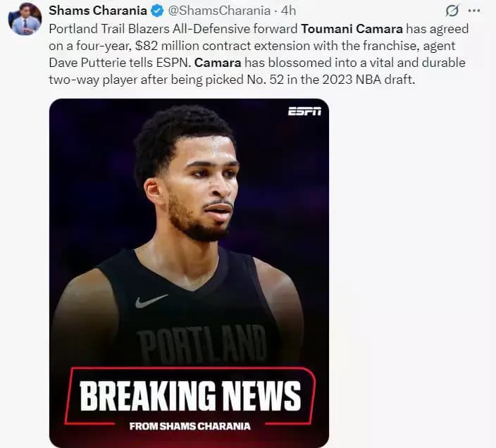Open the three-dot more options menu
This screenshot has height=448, width=496.
click(474, 11)
